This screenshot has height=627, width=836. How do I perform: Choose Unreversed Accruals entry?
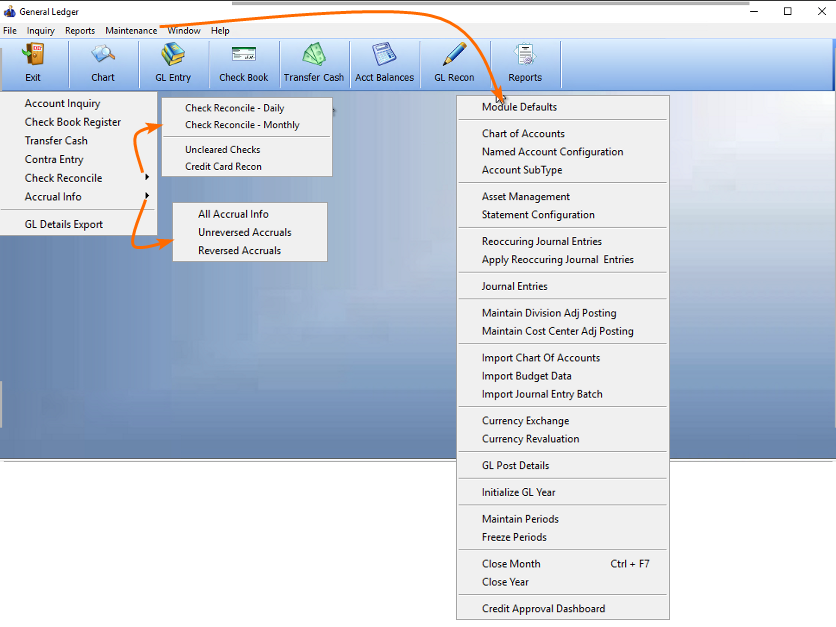point(244,232)
